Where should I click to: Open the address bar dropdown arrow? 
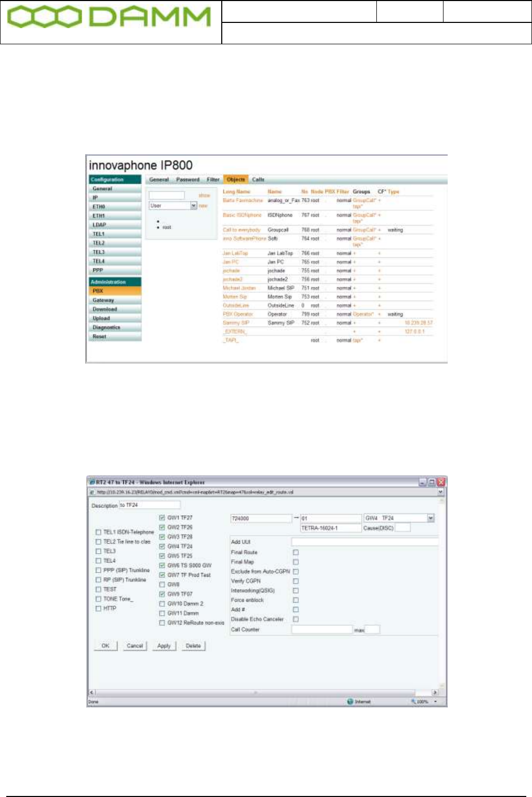(x=441, y=492)
